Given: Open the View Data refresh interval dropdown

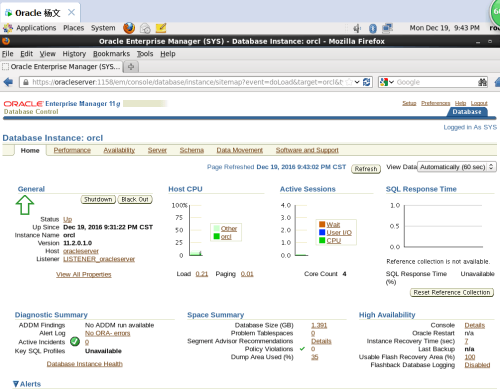Looking at the screenshot, I should click(457, 167).
